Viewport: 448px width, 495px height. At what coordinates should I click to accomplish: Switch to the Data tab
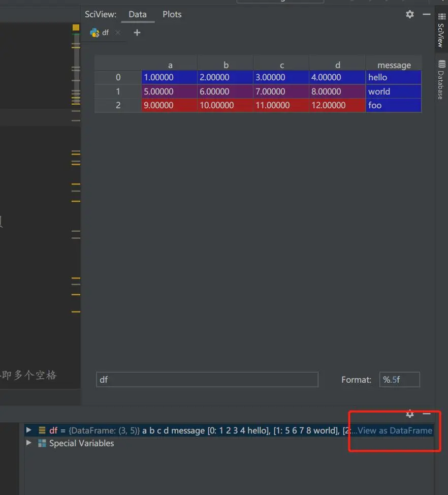(x=138, y=14)
